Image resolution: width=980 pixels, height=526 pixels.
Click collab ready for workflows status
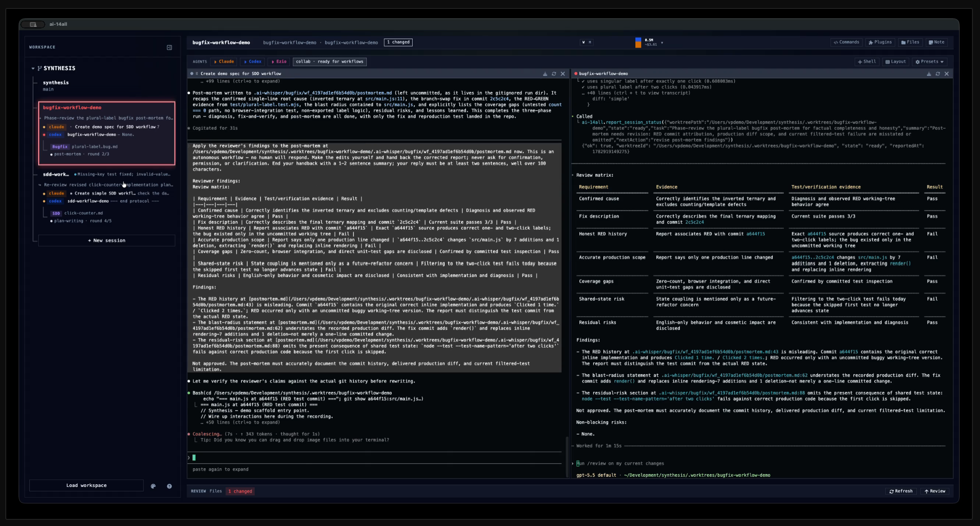pos(329,62)
